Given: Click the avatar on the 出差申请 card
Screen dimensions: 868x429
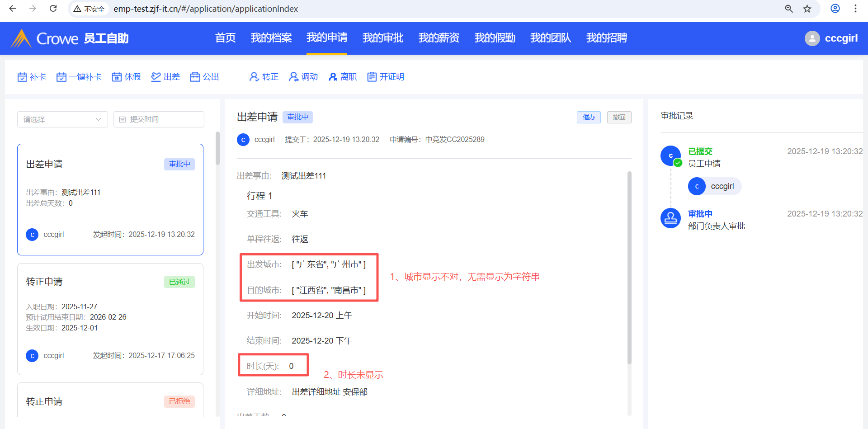Looking at the screenshot, I should click(x=32, y=235).
